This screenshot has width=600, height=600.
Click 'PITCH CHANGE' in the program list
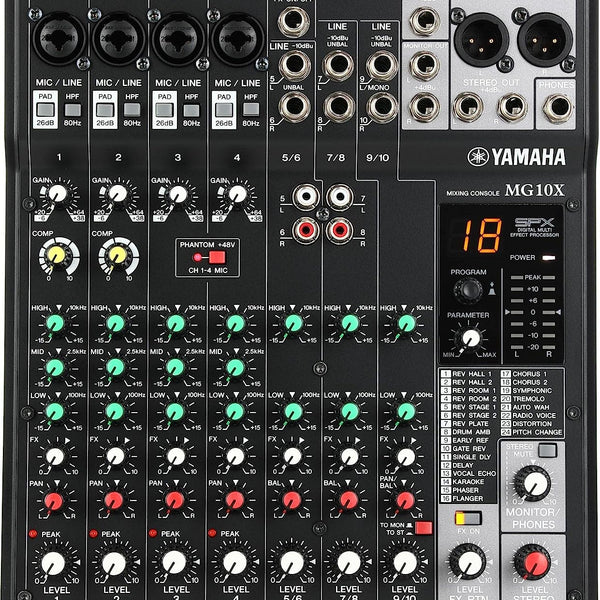coord(537,432)
